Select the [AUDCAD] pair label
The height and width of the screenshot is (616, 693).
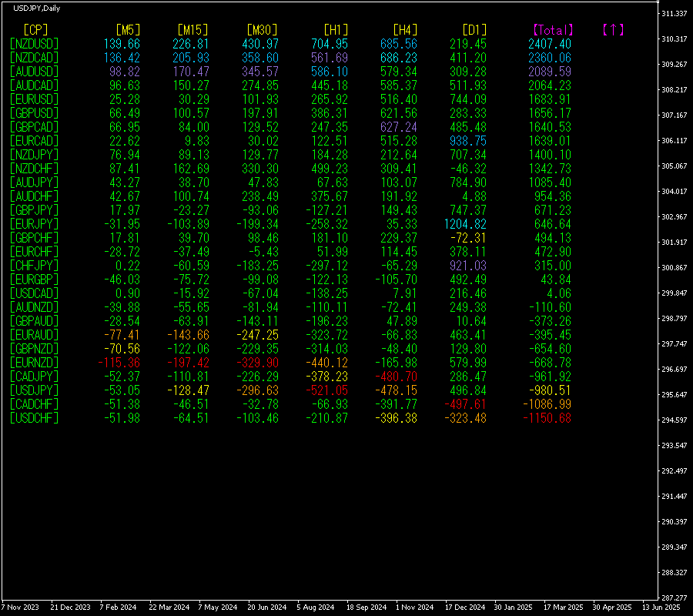[x=34, y=85]
